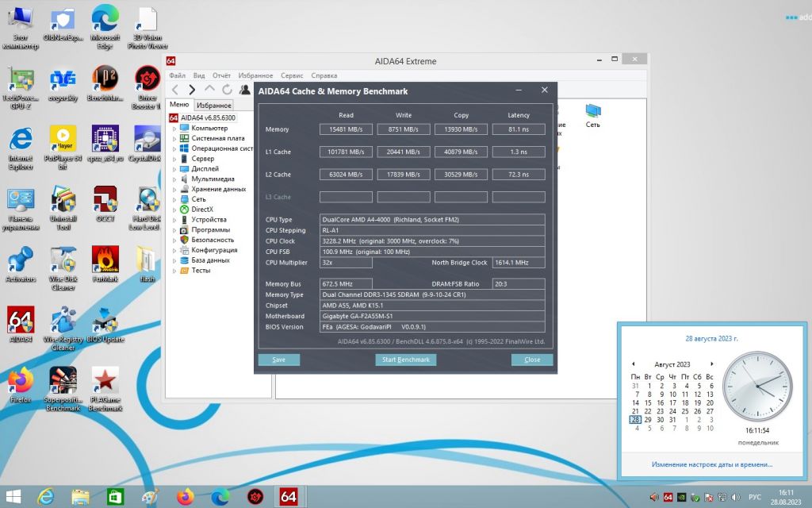Image resolution: width=812 pixels, height=508 pixels.
Task: Click the Start Benchmark button
Action: (x=406, y=360)
